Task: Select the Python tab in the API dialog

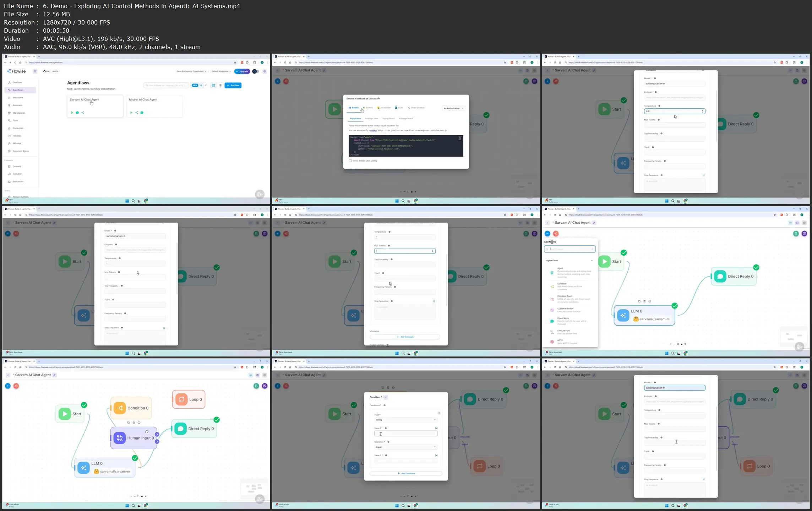Action: point(368,108)
